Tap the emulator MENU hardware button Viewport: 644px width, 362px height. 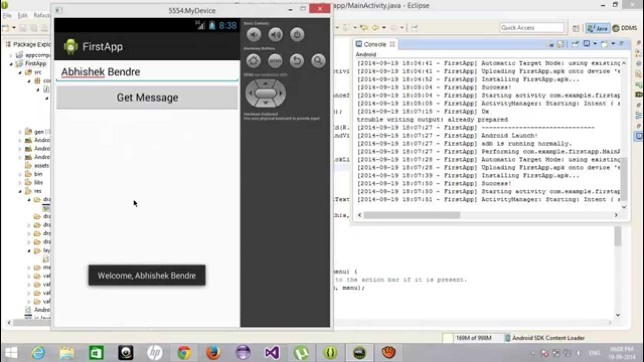(x=275, y=61)
